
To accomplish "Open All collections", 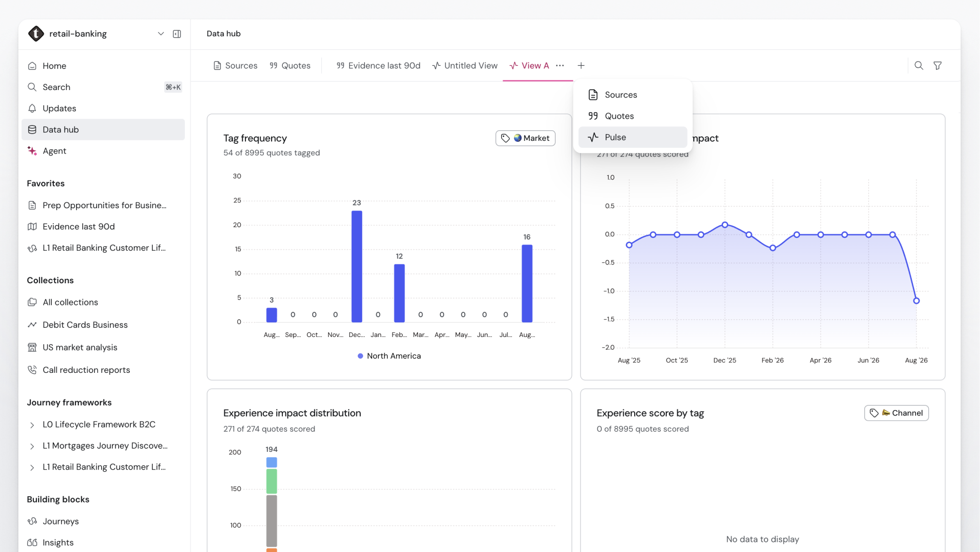I will [103, 302].
